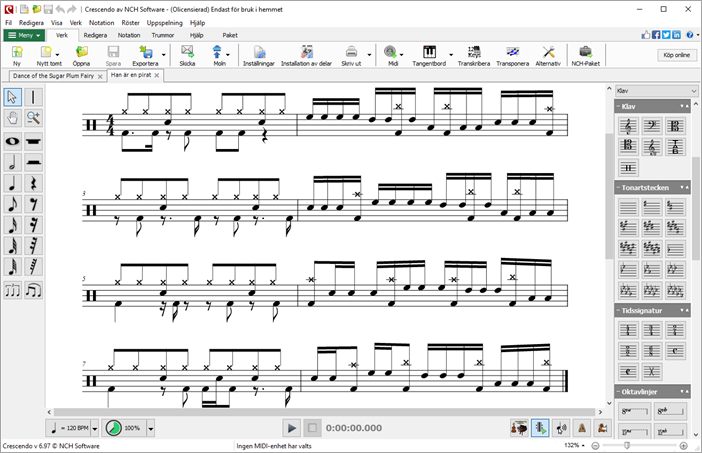Screen dimensions: 702x453
Task: Toggle the playback cursor follow button
Action: coord(540,428)
